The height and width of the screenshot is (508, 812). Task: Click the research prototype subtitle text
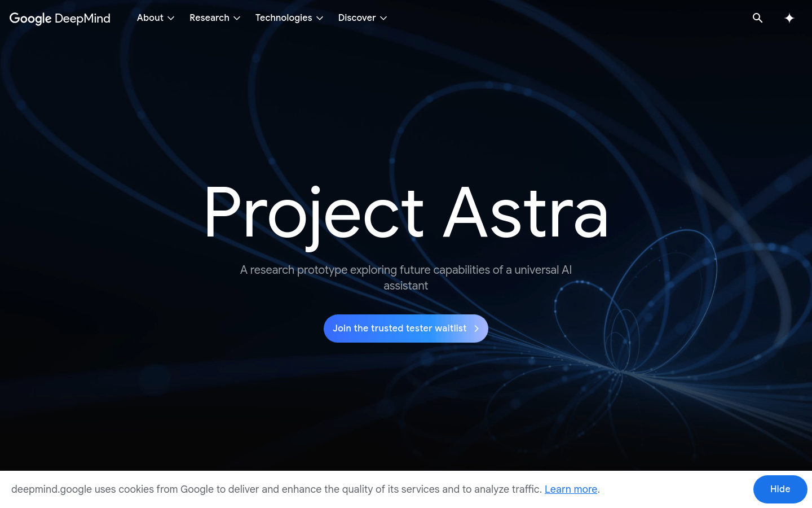pyautogui.click(x=406, y=278)
